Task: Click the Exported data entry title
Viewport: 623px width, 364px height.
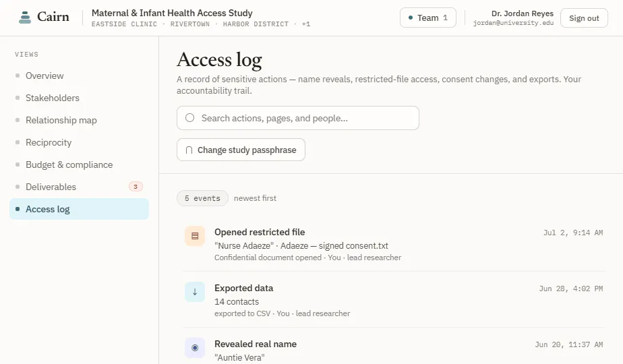Action: tap(243, 288)
